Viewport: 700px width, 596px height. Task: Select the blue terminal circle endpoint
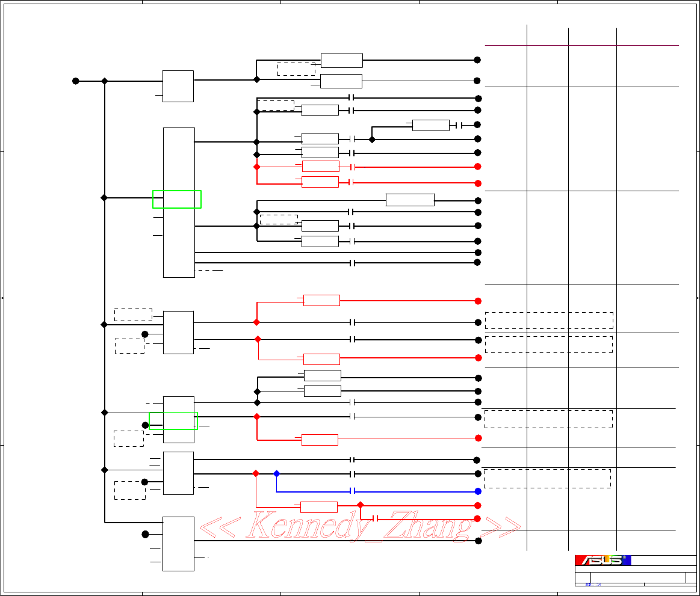(478, 491)
